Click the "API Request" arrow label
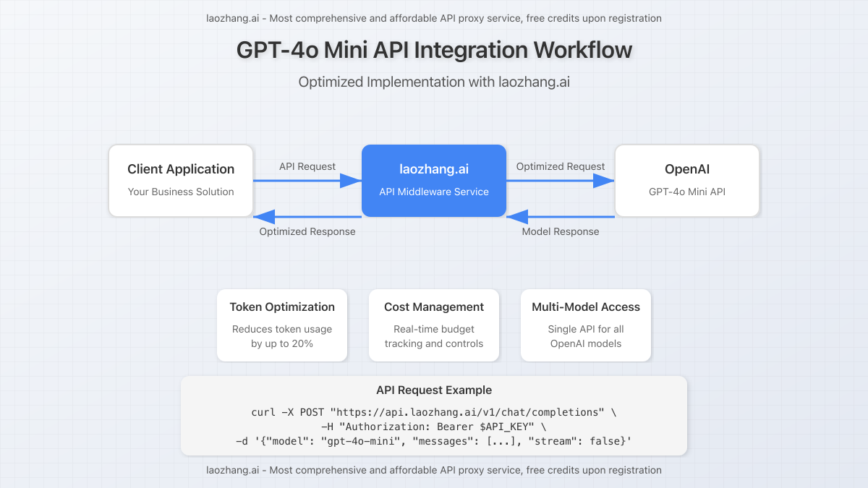The width and height of the screenshot is (868, 488). point(307,166)
